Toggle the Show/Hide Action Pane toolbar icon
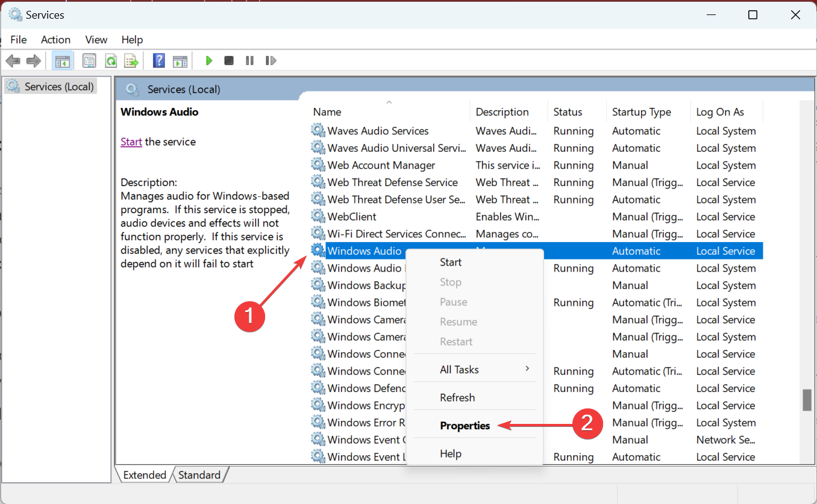The height and width of the screenshot is (504, 817). [180, 61]
